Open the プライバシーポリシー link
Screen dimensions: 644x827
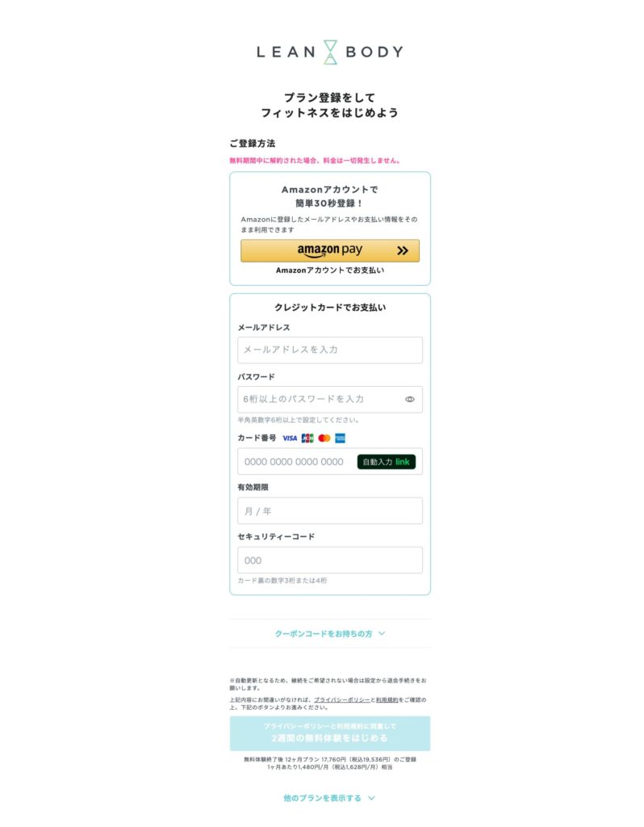coord(342,700)
